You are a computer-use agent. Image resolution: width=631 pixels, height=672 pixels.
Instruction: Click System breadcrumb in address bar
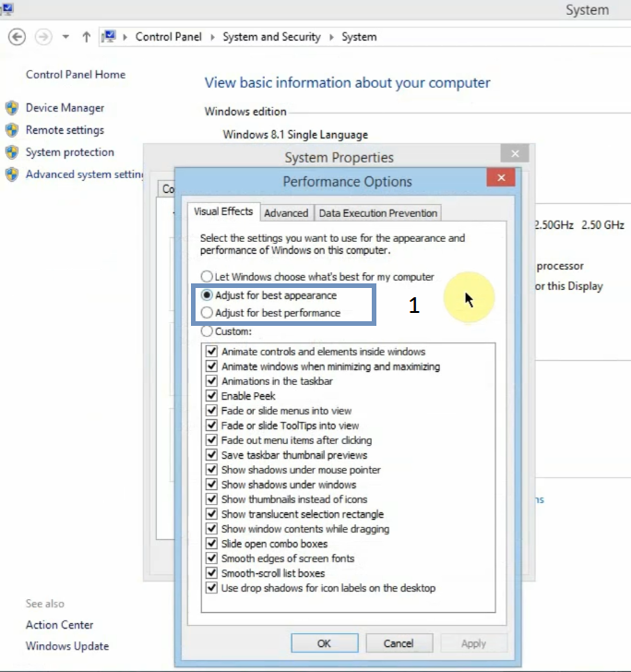(x=359, y=37)
